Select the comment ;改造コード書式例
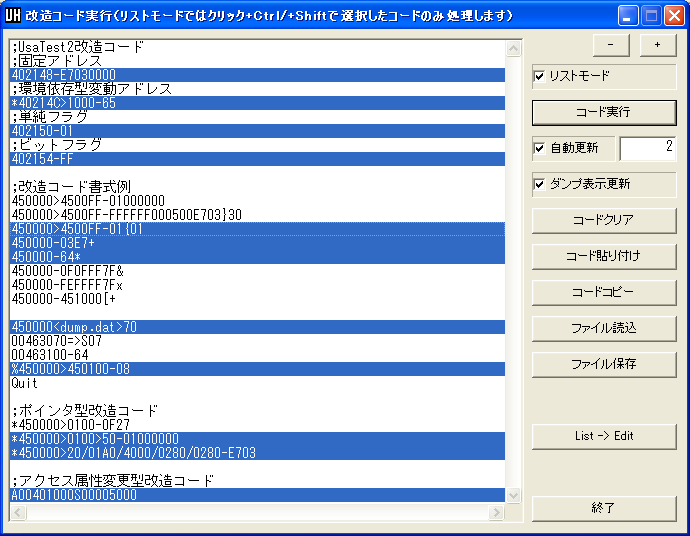Viewport: 690px width, 536px height. (x=257, y=187)
